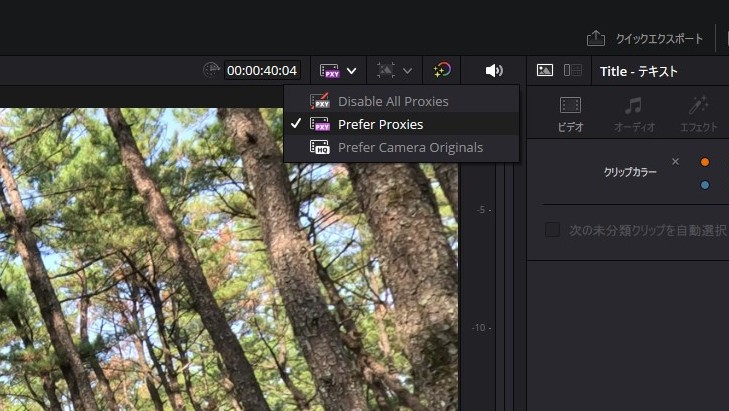Clear clip color with the X

676,161
